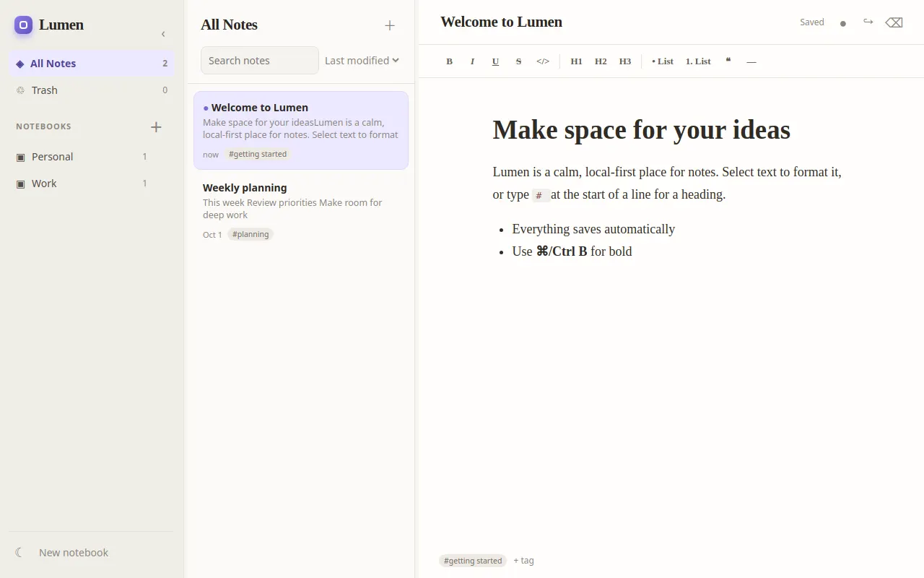Click the Lumen logo icon

click(23, 25)
